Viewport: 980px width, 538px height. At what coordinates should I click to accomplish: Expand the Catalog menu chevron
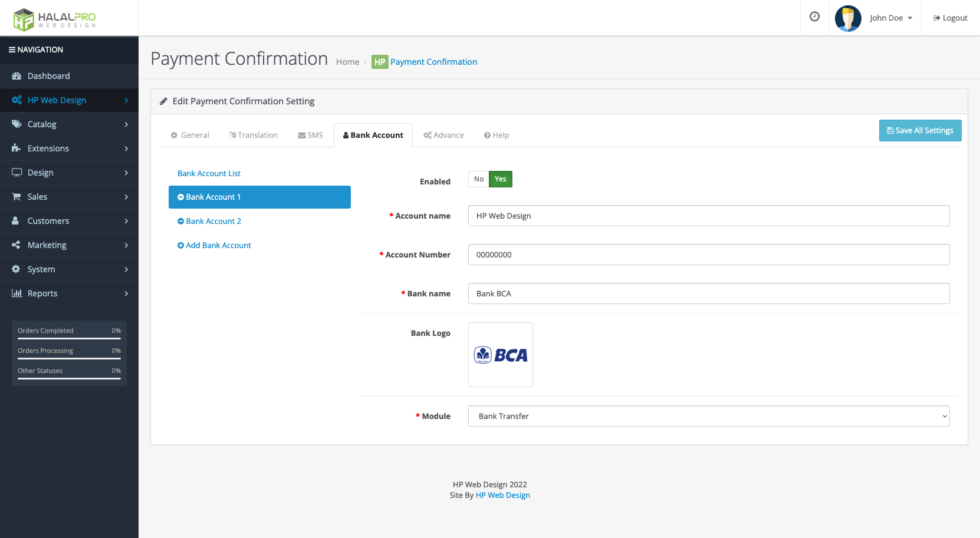pos(126,124)
